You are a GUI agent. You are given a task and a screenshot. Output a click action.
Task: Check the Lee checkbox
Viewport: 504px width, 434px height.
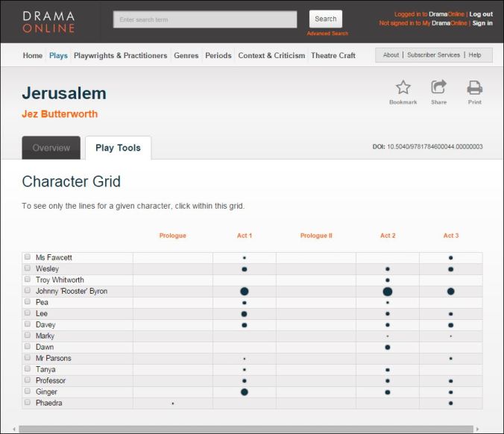point(28,312)
